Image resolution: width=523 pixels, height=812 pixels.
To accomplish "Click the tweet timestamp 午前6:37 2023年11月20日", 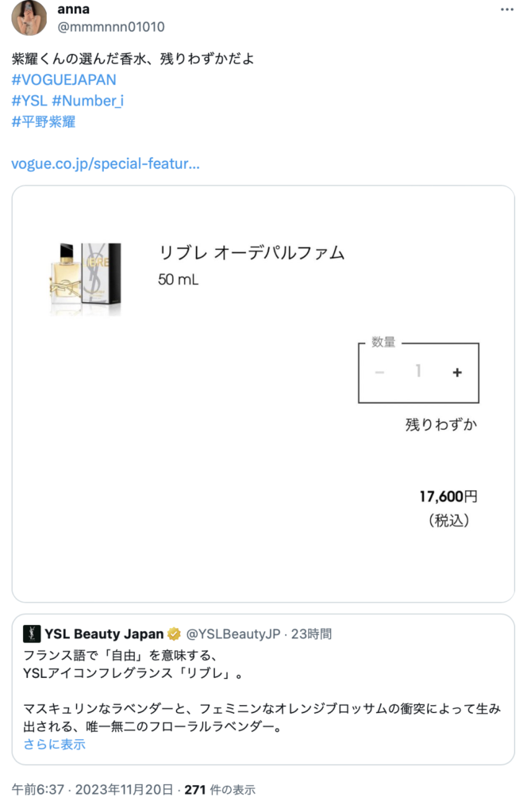I will (x=92, y=789).
